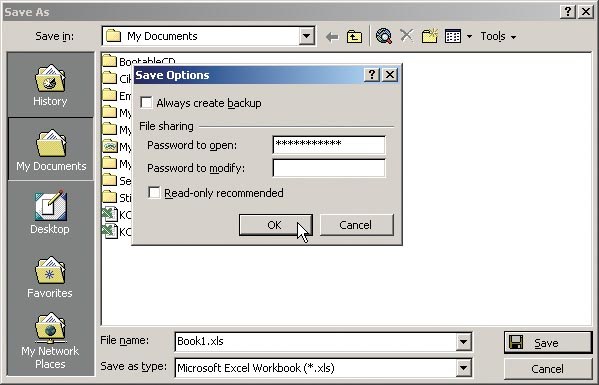This screenshot has width=599, height=385.
Task: Open the Views dropdown arrow
Action: point(469,37)
